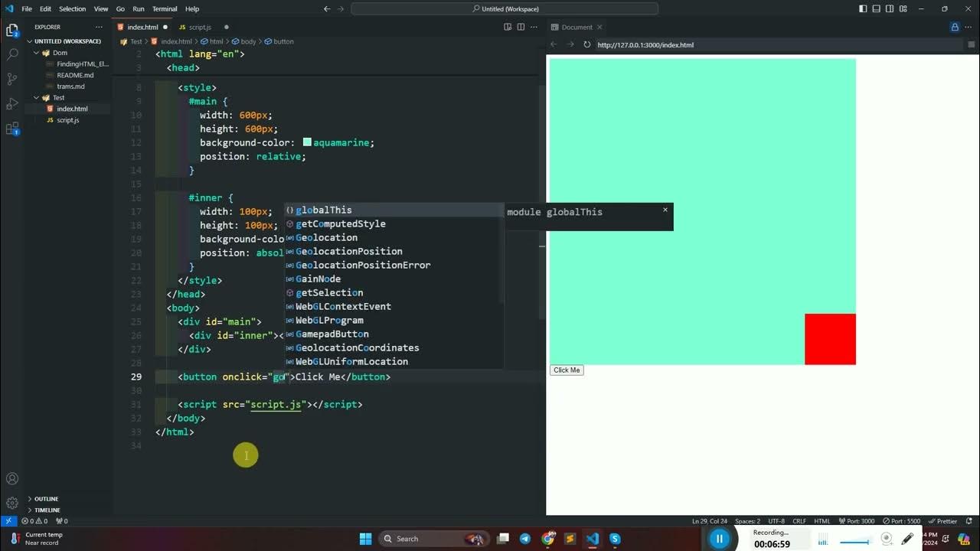The width and height of the screenshot is (980, 551).
Task: Click the Split Editor Right icon
Action: click(521, 27)
